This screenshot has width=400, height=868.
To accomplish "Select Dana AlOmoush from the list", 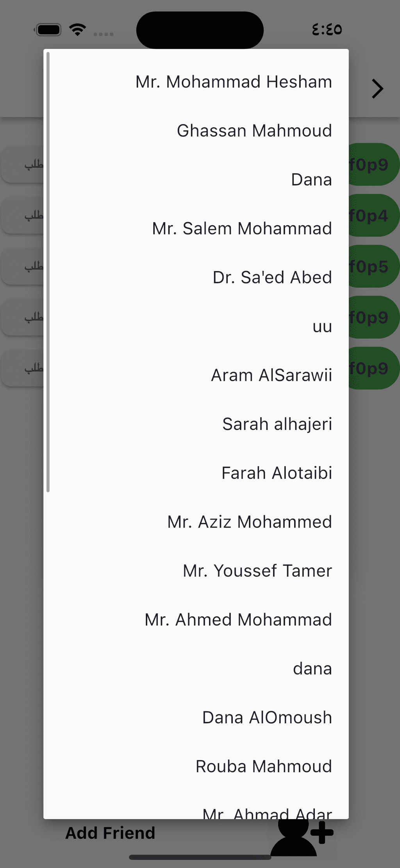I will pos(267,717).
